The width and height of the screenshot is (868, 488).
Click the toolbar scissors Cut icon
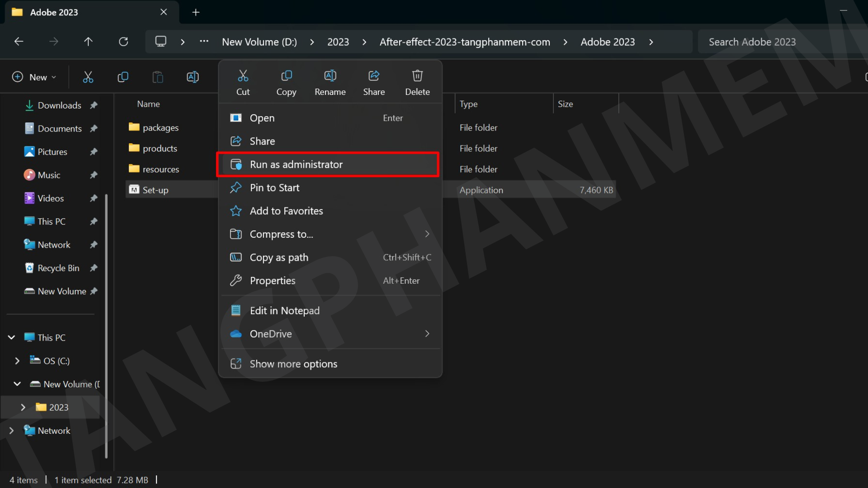pyautogui.click(x=88, y=77)
